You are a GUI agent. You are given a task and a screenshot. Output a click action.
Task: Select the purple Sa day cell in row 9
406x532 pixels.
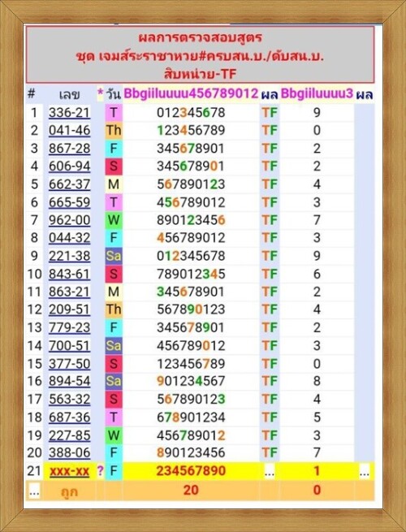(x=114, y=256)
